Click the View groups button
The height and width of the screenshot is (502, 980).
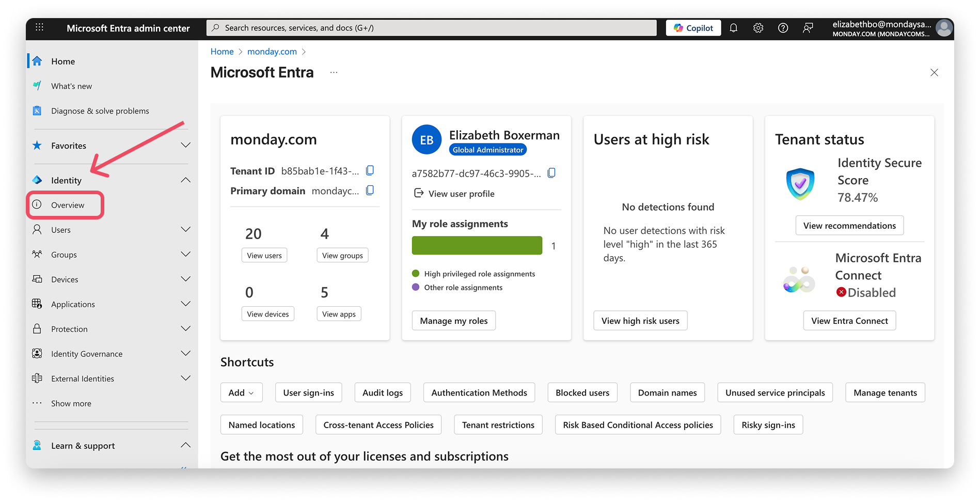342,255
